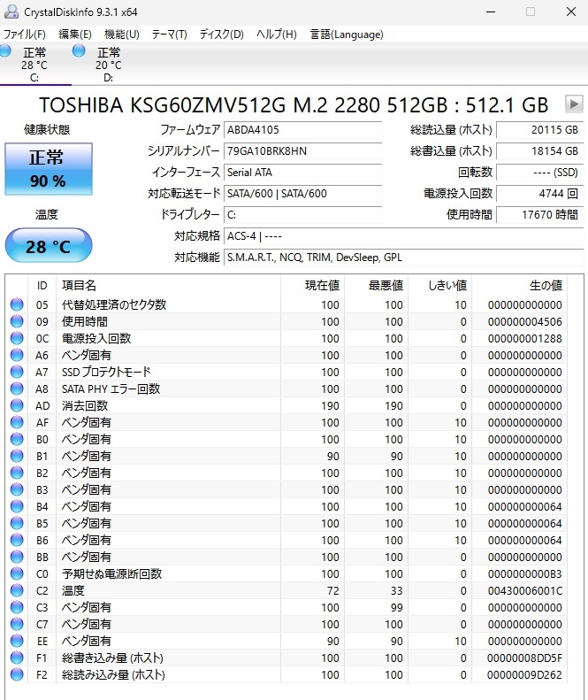The width and height of the screenshot is (588, 700).
Task: Select the 代替処理済のセクタ数 row
Action: (x=286, y=304)
